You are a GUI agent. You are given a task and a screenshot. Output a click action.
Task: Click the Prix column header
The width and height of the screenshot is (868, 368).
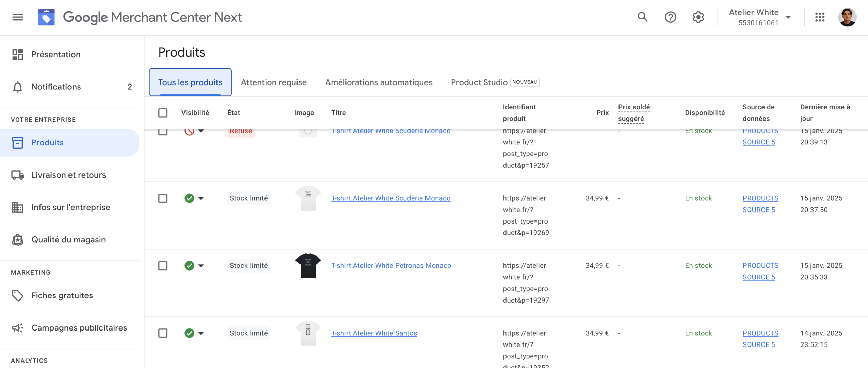click(602, 113)
